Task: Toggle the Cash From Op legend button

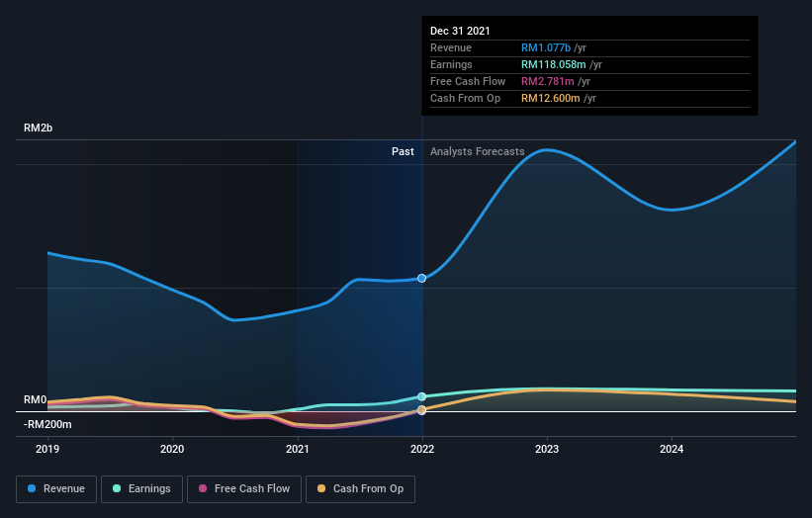Action: 360,489
